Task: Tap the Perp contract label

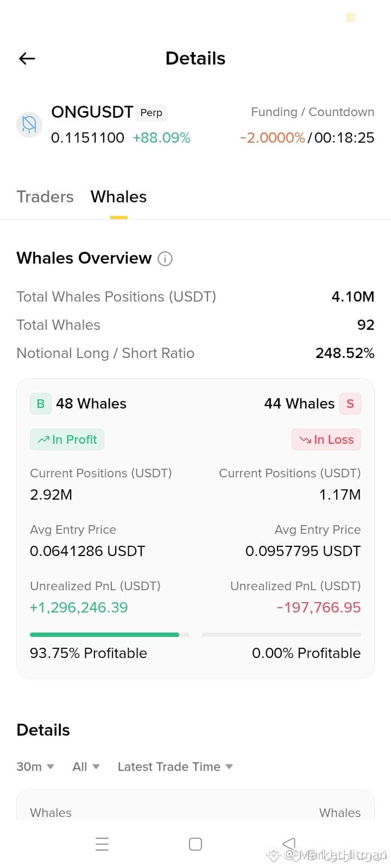Action: pos(151,113)
